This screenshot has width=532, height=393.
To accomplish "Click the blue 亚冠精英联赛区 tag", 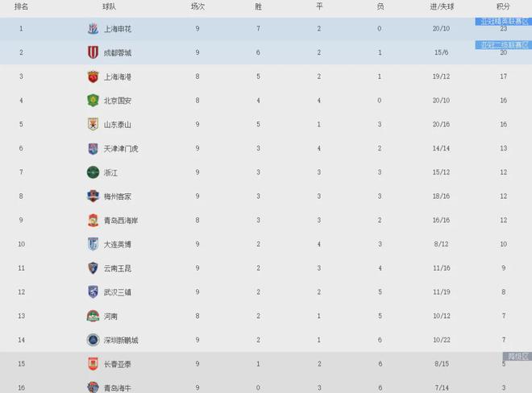I will pyautogui.click(x=503, y=22).
